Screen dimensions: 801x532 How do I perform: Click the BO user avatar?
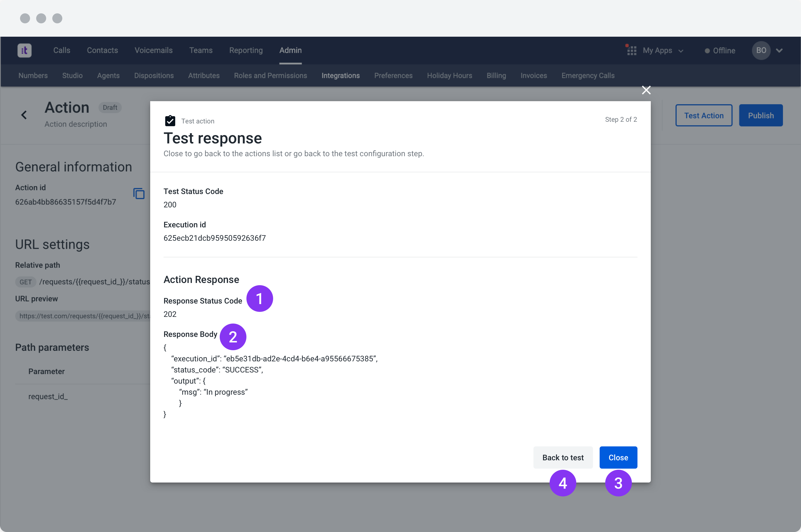[x=761, y=51]
